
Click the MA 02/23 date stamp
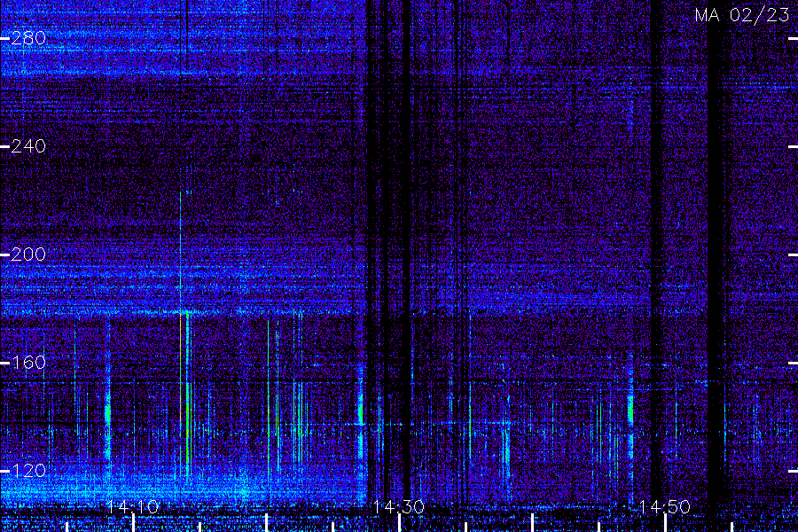(742, 15)
